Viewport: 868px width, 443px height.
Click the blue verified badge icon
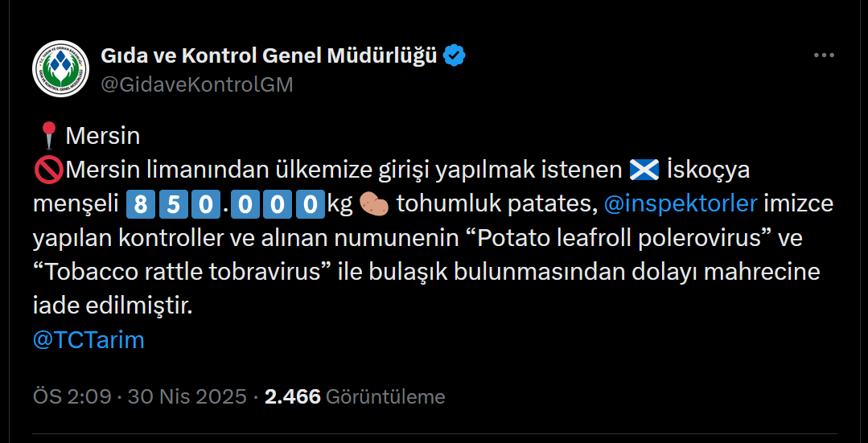[x=455, y=56]
